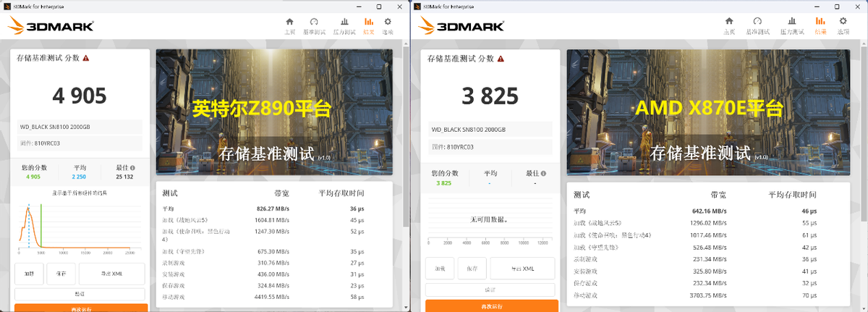This screenshot has width=868, height=312.
Task: Click orange 再次运行 button in 3 825 window
Action: tap(491, 305)
